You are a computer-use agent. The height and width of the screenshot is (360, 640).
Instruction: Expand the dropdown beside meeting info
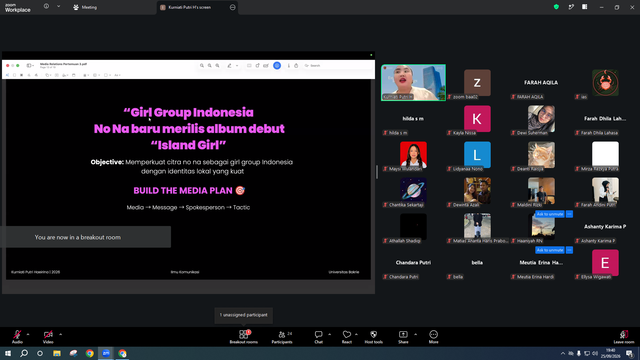point(58,7)
